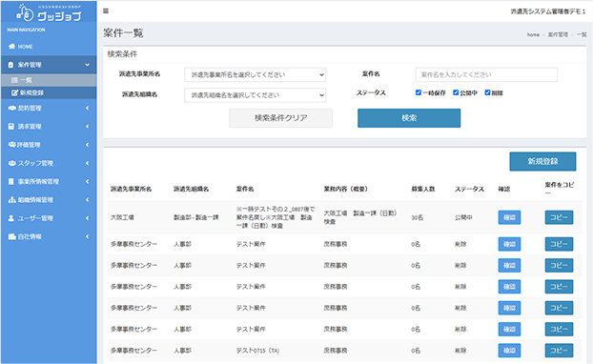Click 確認 for the 大阪工場 row

(509, 217)
